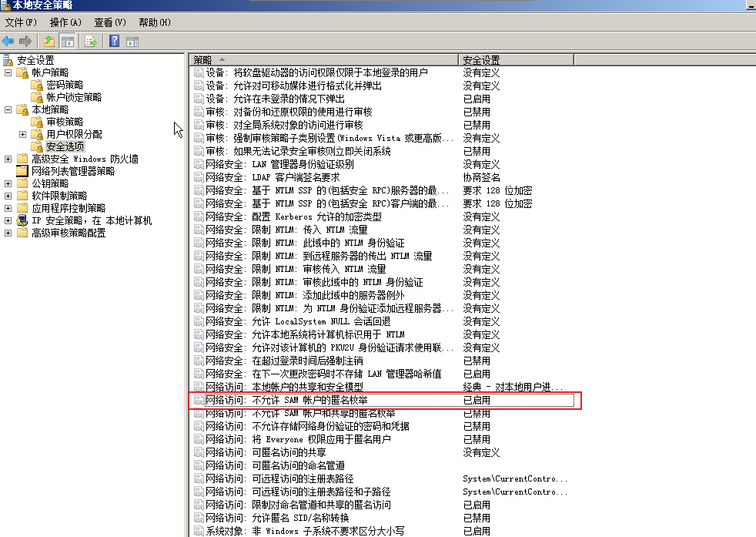The image size is (756, 537).
Task: Click the 网络列表管理器策略 icon
Action: coord(22,171)
